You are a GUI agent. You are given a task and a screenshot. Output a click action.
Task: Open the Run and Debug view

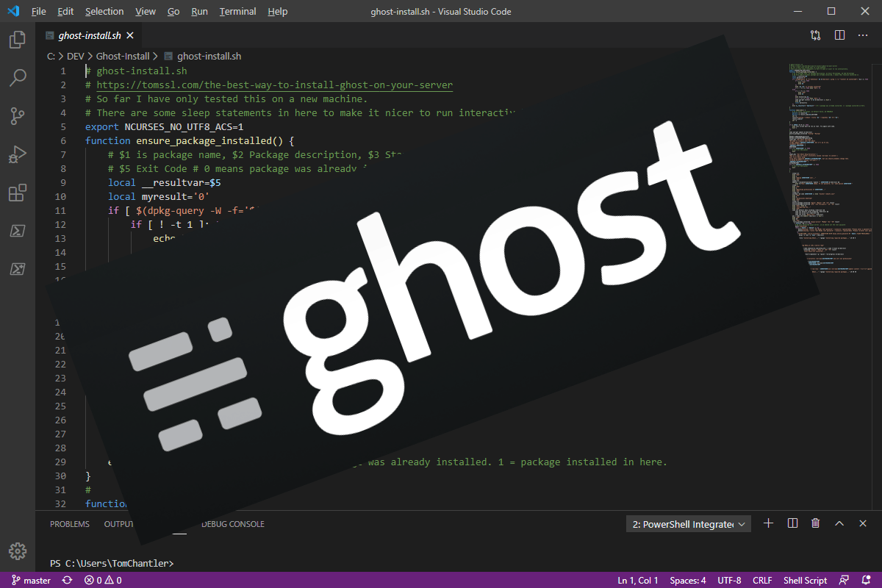point(17,154)
